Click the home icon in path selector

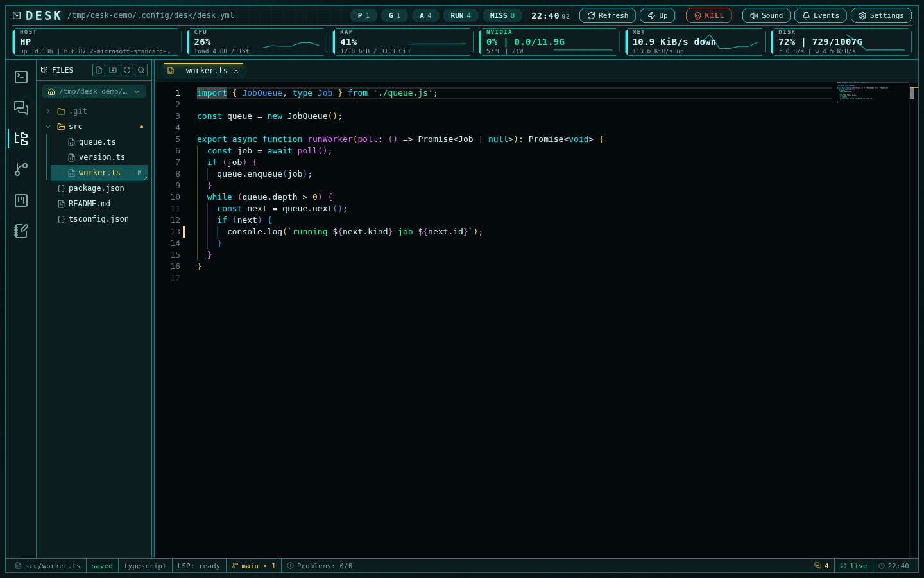pos(51,92)
